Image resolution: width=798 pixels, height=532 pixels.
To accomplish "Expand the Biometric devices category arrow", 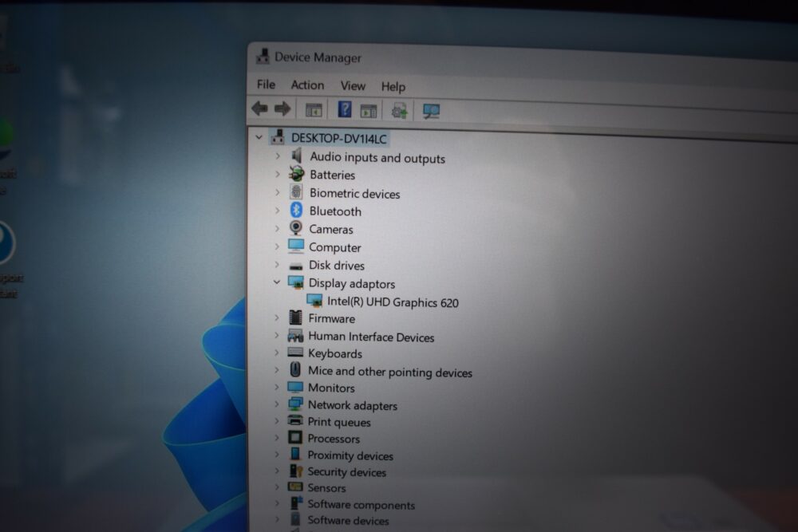I will tap(278, 192).
